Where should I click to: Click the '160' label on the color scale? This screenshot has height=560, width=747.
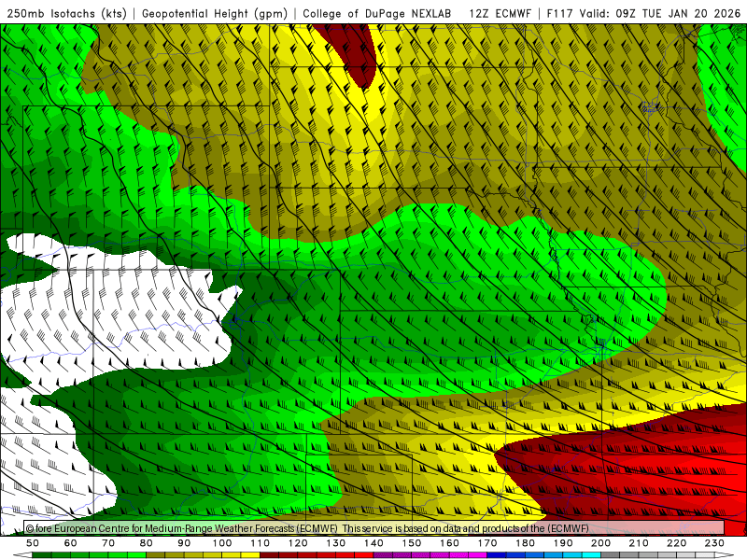click(x=450, y=543)
